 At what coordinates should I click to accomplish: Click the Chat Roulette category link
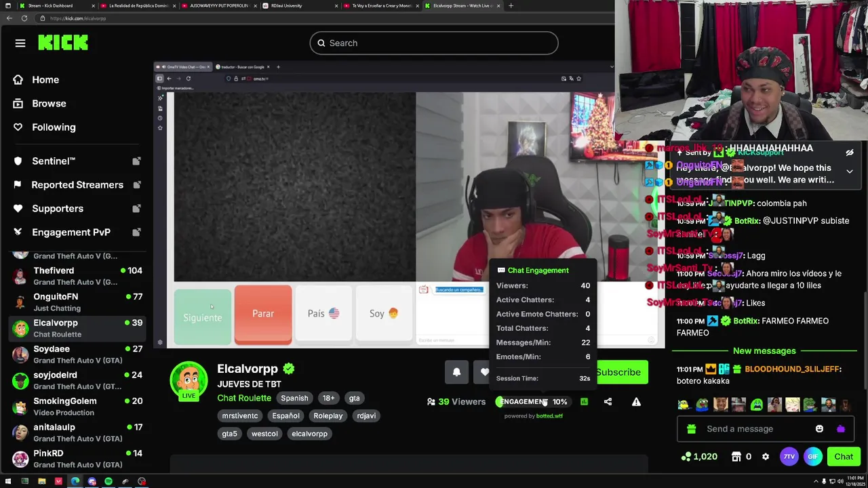coord(244,399)
